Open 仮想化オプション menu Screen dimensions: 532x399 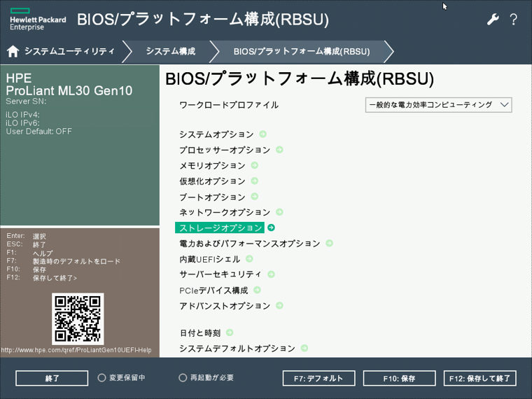pyautogui.click(x=212, y=181)
